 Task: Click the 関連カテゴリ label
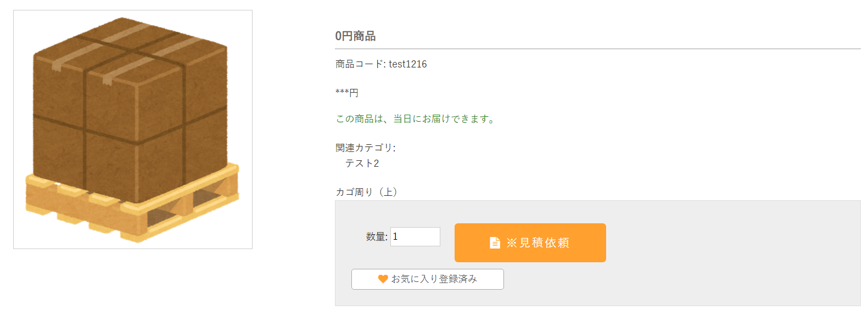(x=365, y=148)
